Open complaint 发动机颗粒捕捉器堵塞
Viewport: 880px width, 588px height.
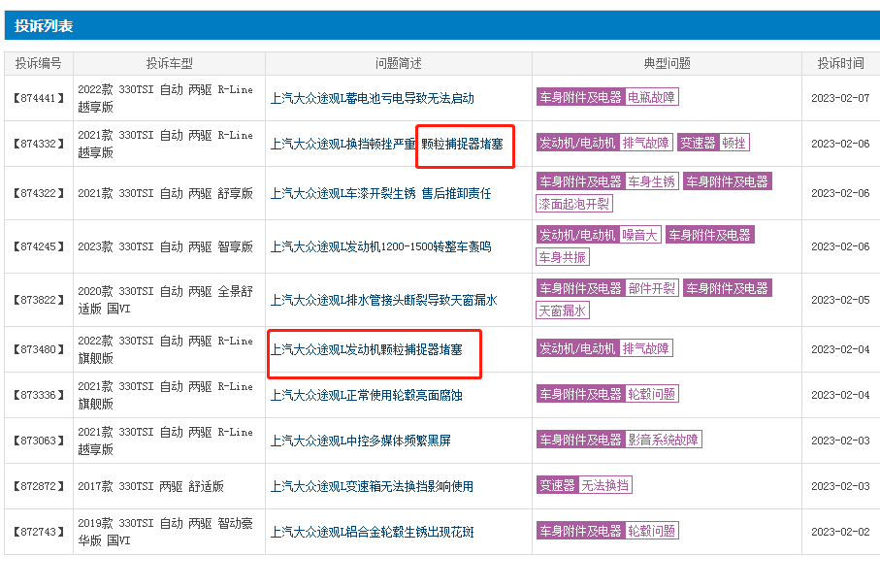pos(367,349)
